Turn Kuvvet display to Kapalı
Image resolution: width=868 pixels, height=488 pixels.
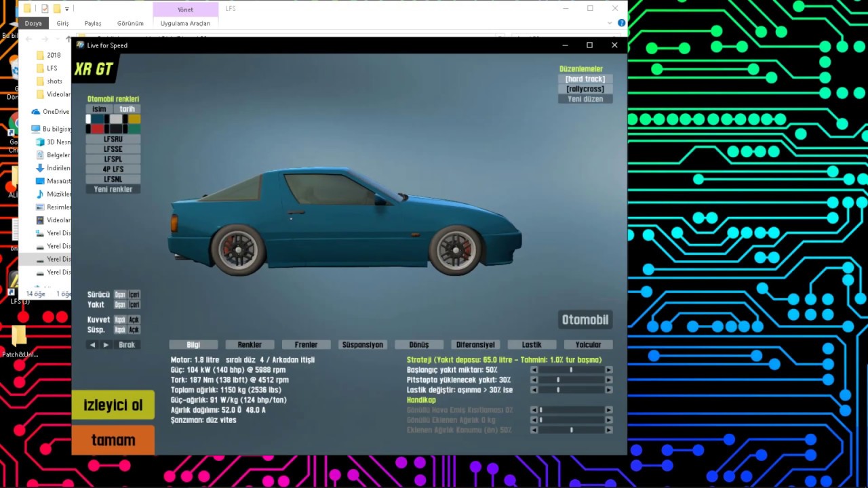pyautogui.click(x=120, y=320)
